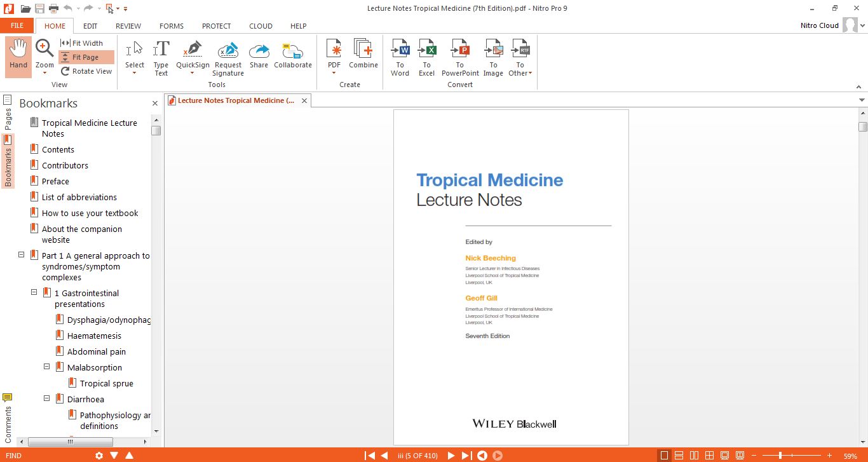The width and height of the screenshot is (868, 462).
Task: Activate the Type Text tool
Action: pos(161,58)
